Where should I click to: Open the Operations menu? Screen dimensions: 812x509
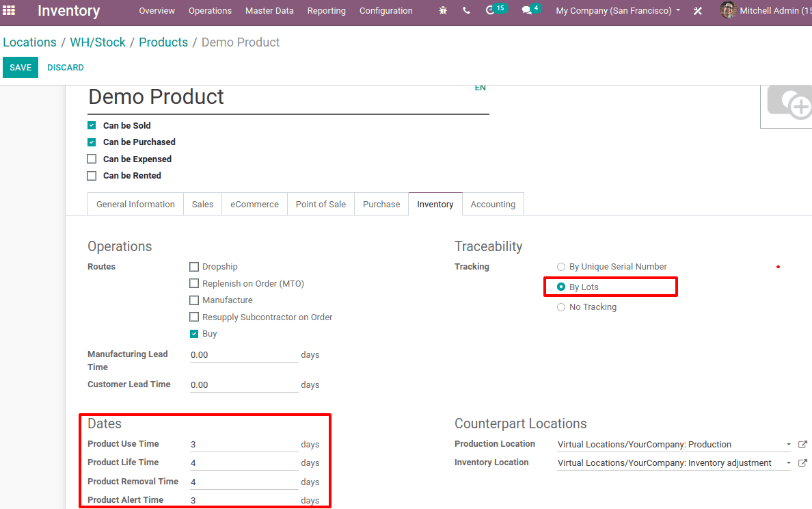click(211, 10)
